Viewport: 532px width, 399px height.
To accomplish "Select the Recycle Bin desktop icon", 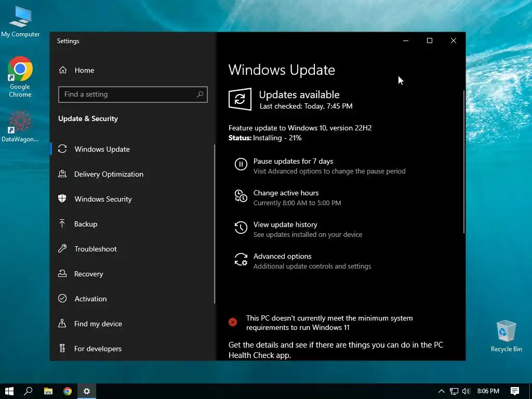I will pos(506,336).
